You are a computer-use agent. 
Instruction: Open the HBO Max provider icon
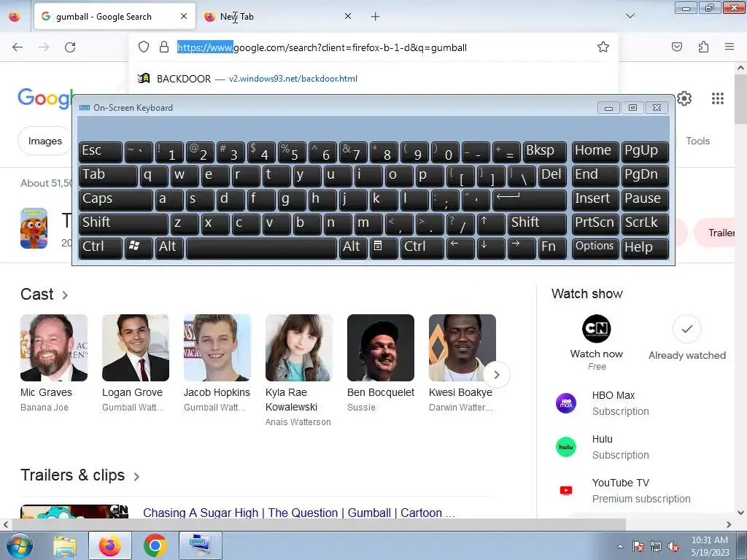(566, 402)
